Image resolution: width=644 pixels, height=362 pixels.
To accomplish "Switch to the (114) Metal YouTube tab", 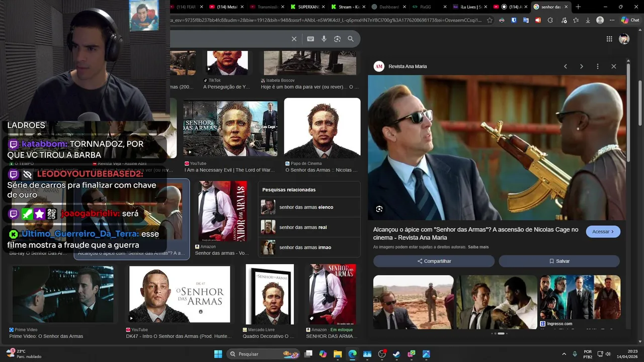I will 225,7.
